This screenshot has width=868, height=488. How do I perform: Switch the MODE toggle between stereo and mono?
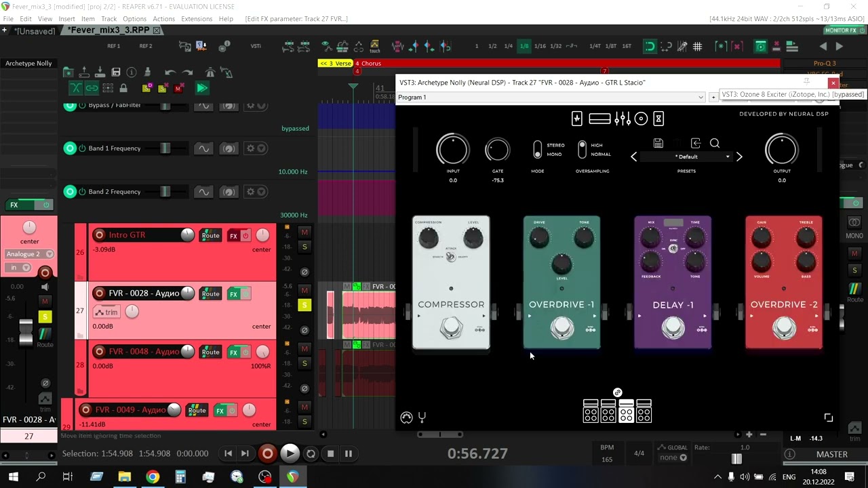pos(538,149)
